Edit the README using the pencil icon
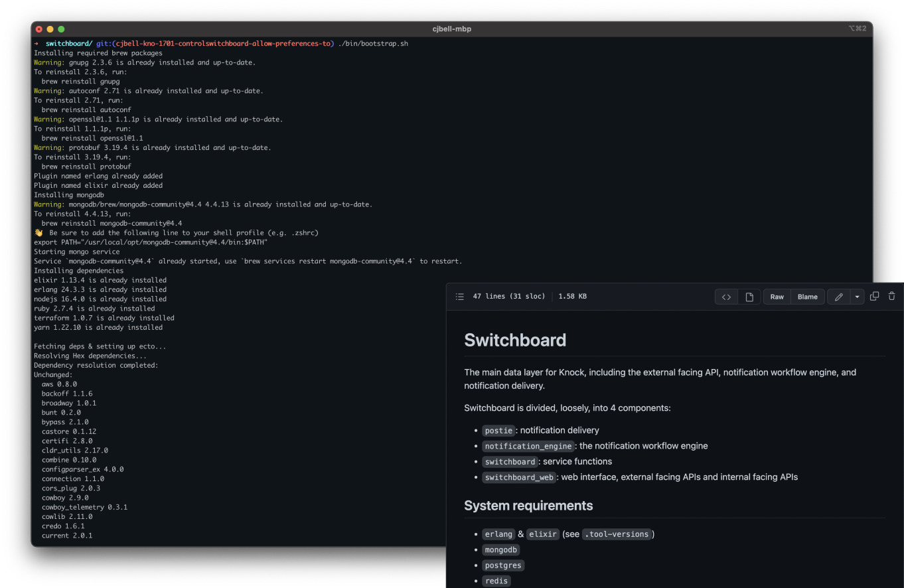Image resolution: width=904 pixels, height=588 pixels. click(839, 297)
